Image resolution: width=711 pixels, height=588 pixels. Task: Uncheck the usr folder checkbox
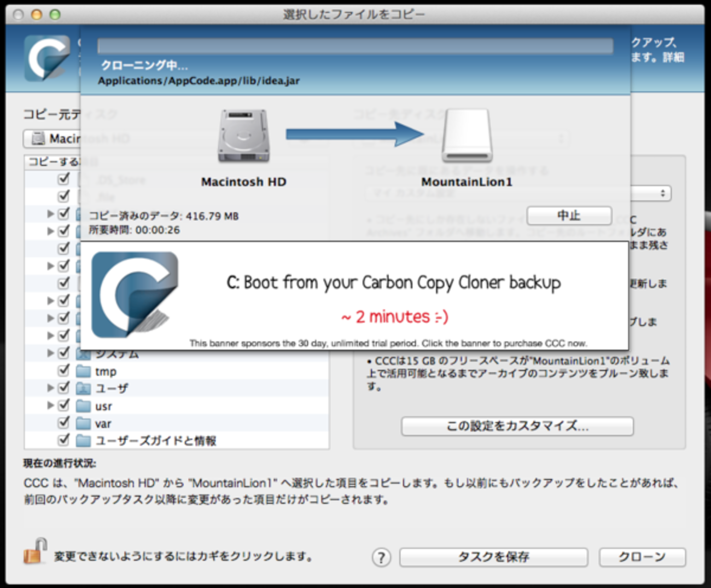(64, 405)
